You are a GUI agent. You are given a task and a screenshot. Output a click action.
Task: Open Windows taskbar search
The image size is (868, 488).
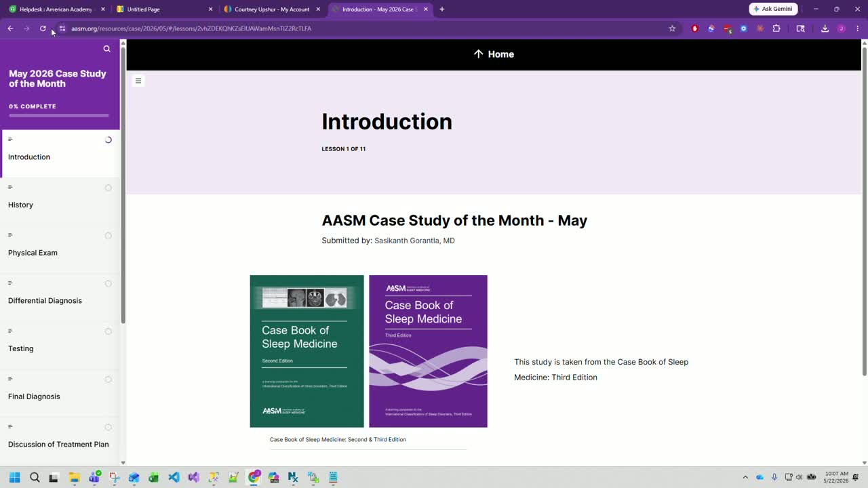click(35, 477)
